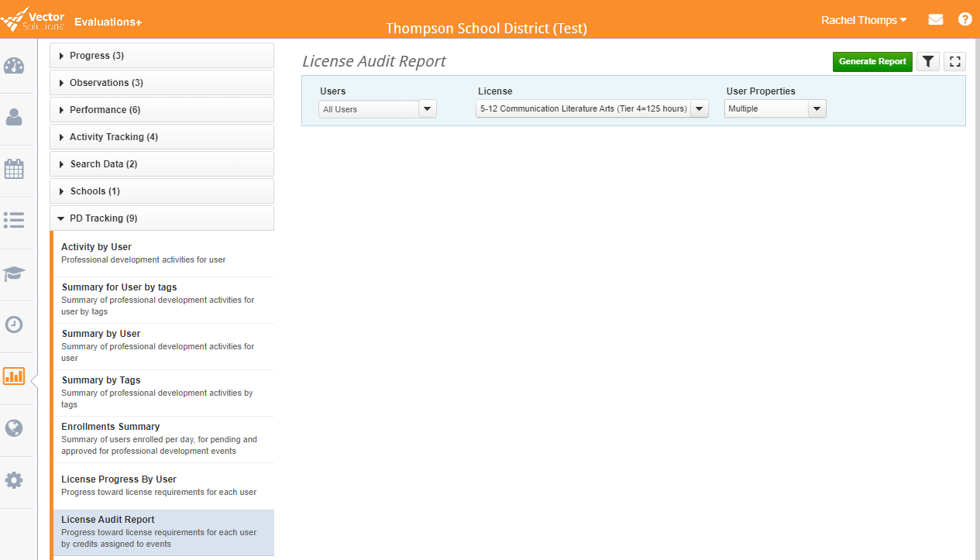
Task: Expand the Schools (1) section
Action: (162, 191)
